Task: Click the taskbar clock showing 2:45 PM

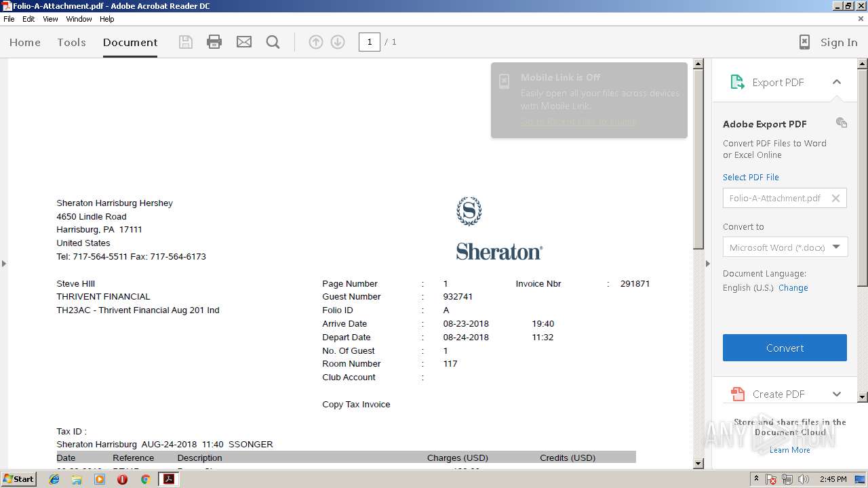Action: click(x=833, y=479)
